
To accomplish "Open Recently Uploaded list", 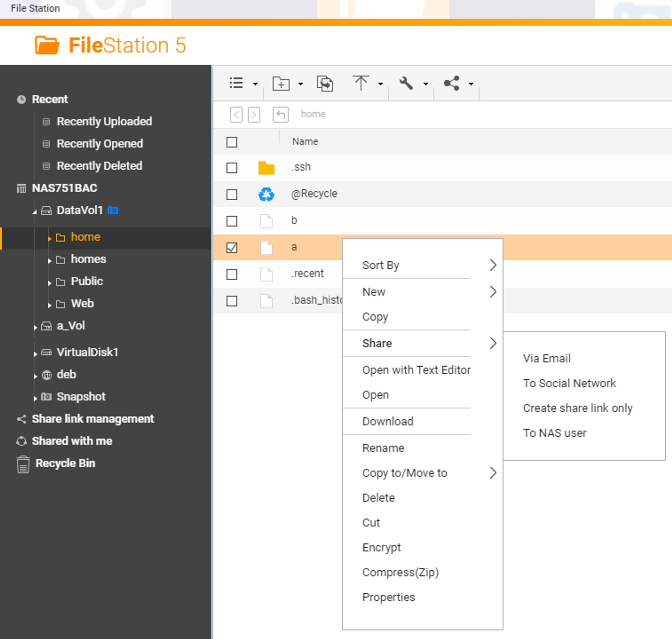I will pos(104,122).
